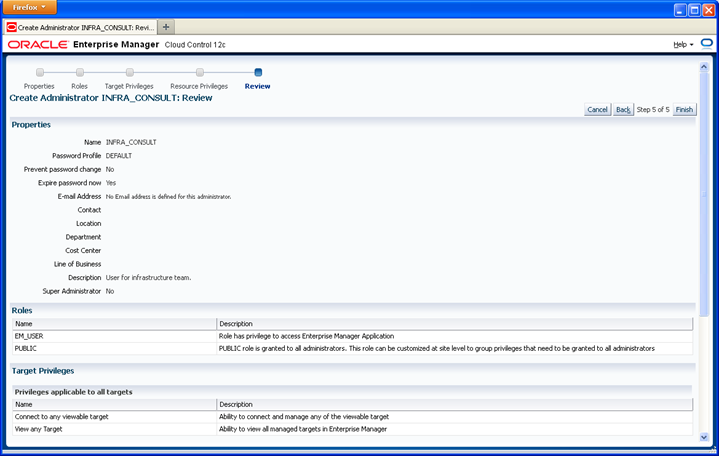Click the page scrollbar up arrow
Viewport: 719px width, 456px height.
coord(704,67)
